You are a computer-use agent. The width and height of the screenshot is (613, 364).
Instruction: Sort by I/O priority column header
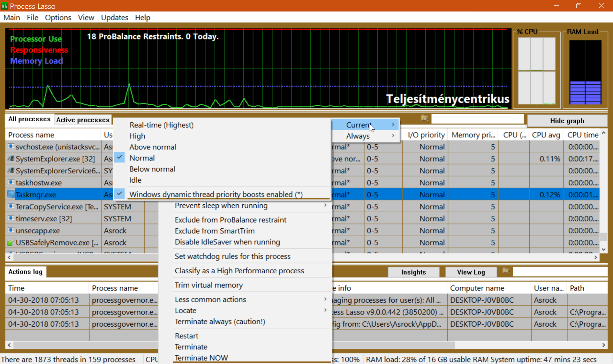426,135
